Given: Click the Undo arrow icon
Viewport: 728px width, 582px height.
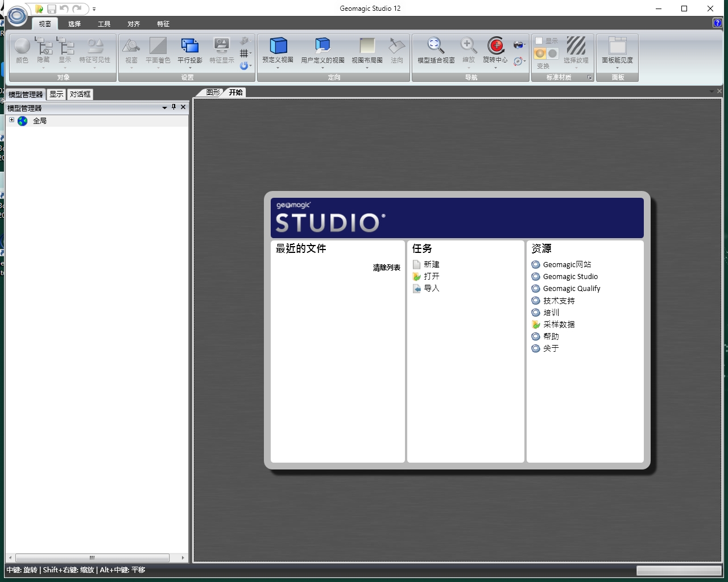Looking at the screenshot, I should click(64, 9).
